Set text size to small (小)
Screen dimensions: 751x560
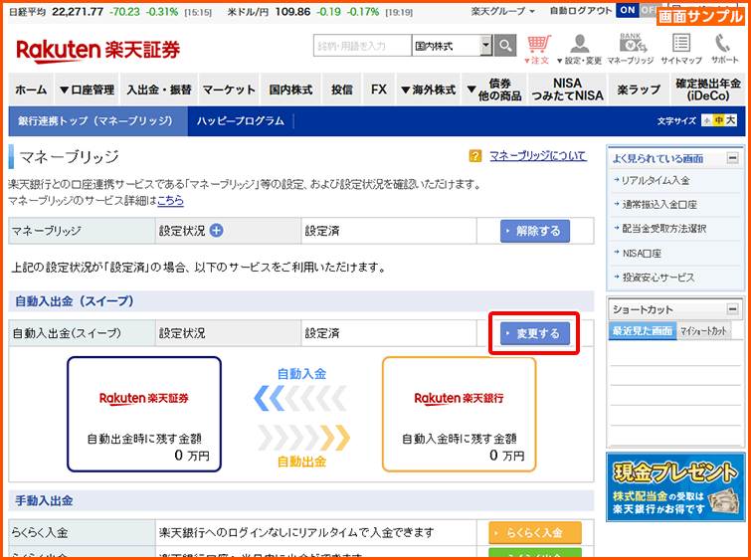[x=707, y=120]
